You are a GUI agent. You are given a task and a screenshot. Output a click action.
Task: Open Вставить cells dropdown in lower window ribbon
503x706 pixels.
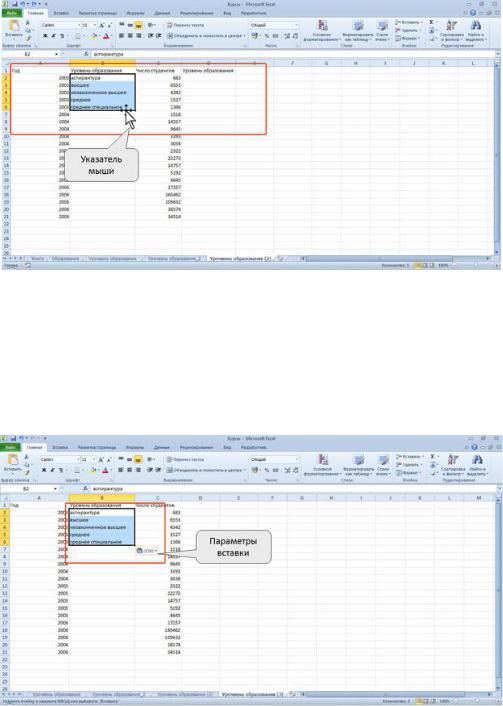[x=408, y=456]
